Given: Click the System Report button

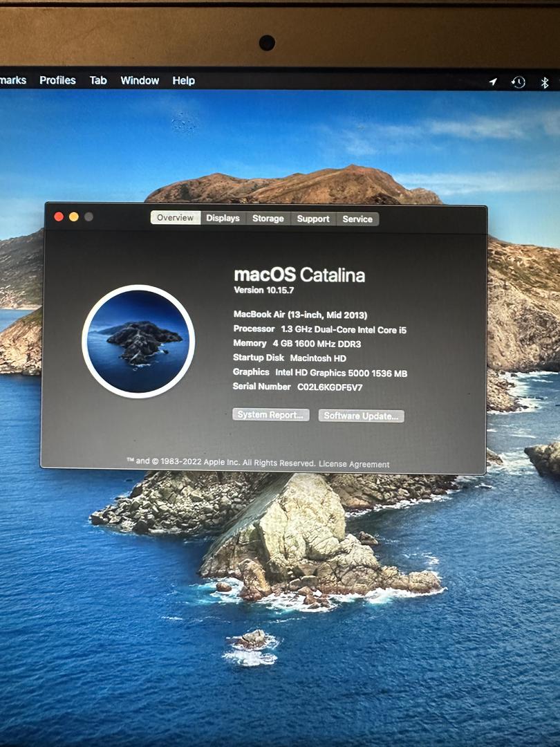Looking at the screenshot, I should (270, 414).
